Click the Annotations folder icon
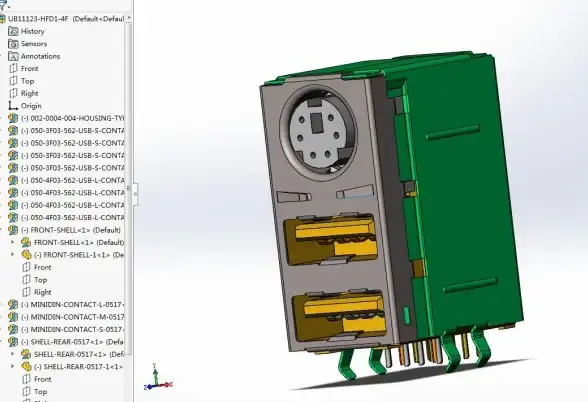588x402 pixels. (x=13, y=56)
